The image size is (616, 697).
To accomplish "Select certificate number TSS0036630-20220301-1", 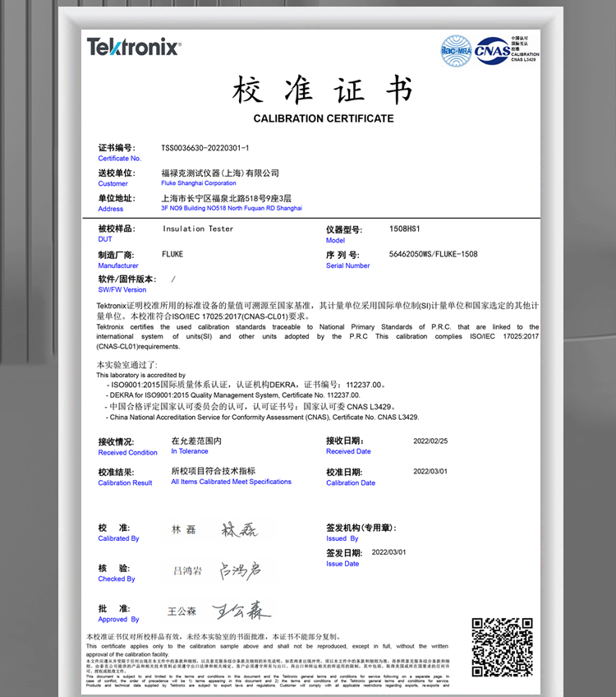I will click(x=205, y=148).
